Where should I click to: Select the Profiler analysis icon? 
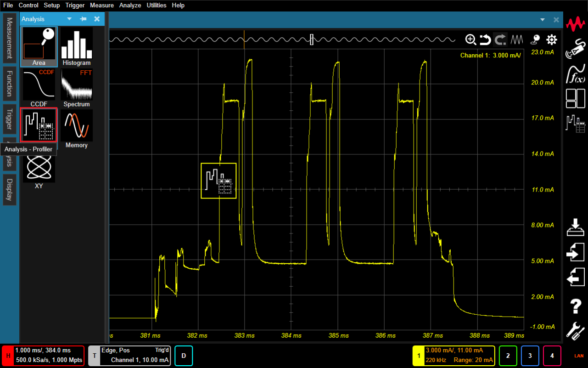point(39,125)
